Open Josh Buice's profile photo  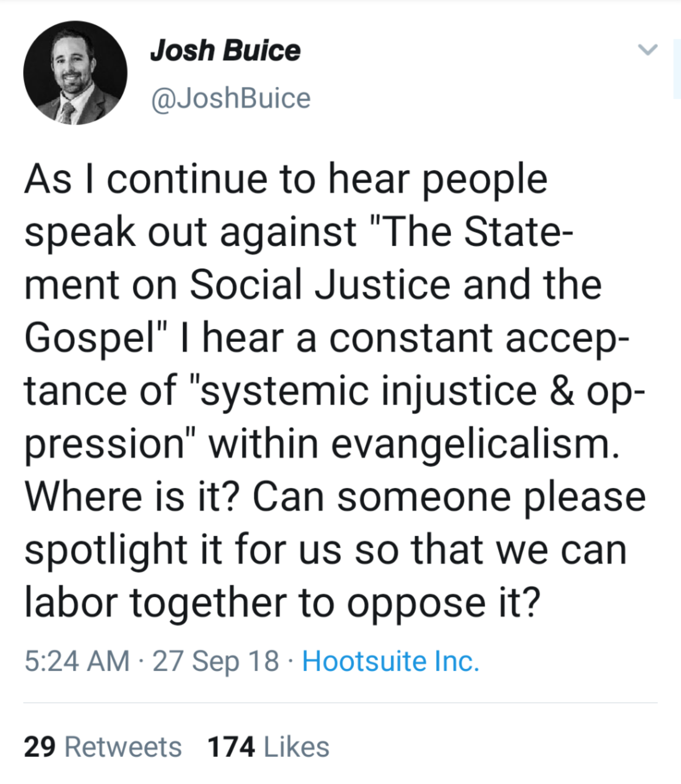(x=75, y=73)
